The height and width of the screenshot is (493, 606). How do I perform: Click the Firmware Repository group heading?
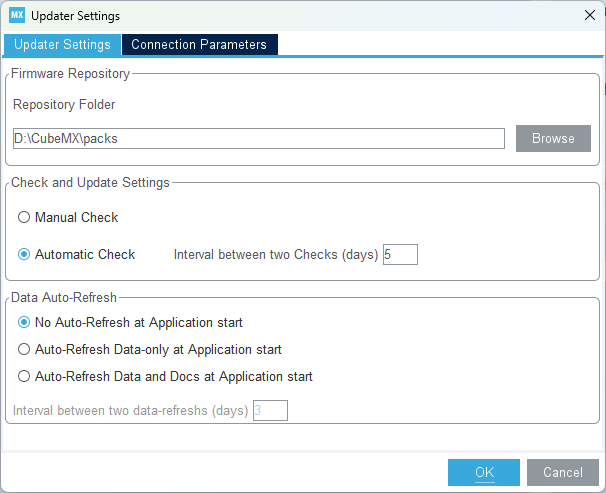pyautogui.click(x=71, y=73)
